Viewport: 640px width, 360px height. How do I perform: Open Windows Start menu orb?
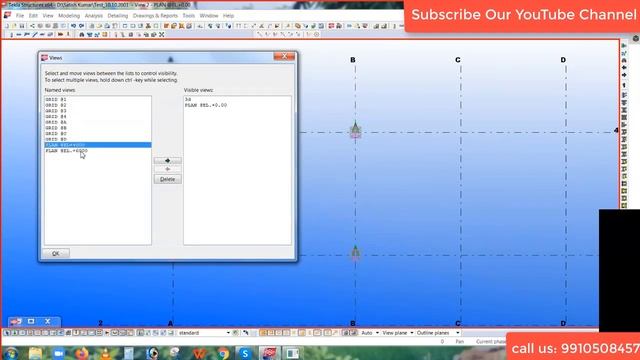click(x=11, y=353)
